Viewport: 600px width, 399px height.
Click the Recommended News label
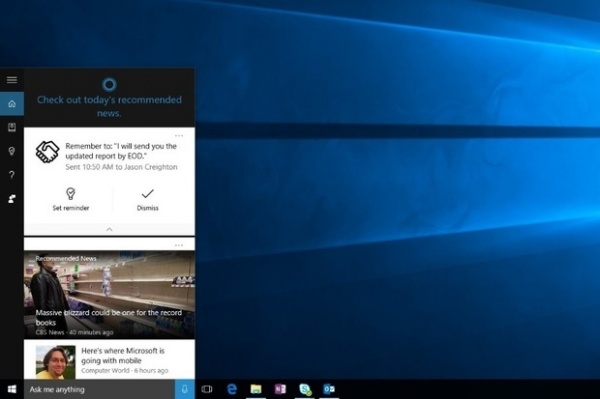(66, 259)
